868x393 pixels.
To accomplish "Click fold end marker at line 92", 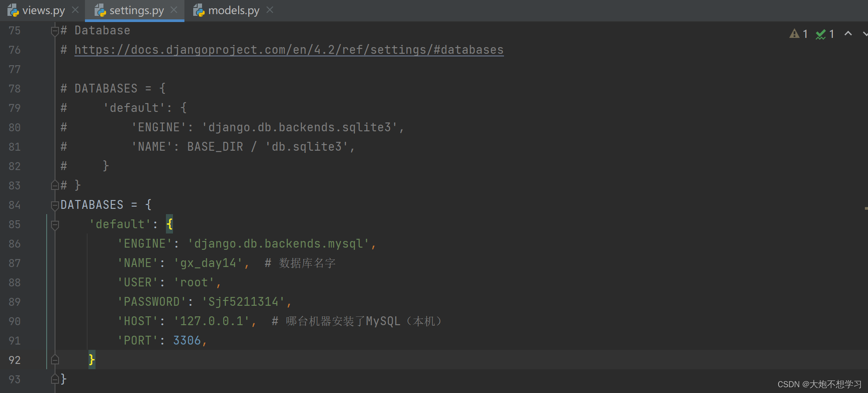I will [55, 360].
